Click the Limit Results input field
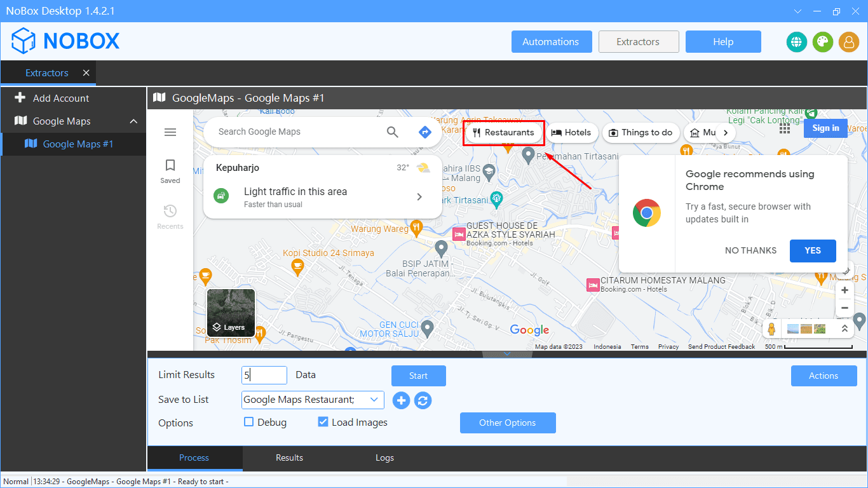868x488 pixels. [264, 376]
